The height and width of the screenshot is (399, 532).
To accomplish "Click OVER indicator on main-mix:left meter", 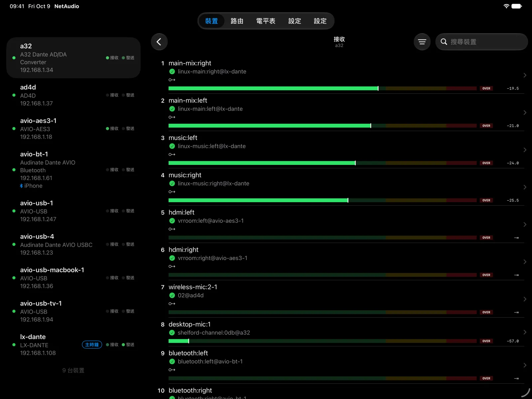I will tap(486, 126).
